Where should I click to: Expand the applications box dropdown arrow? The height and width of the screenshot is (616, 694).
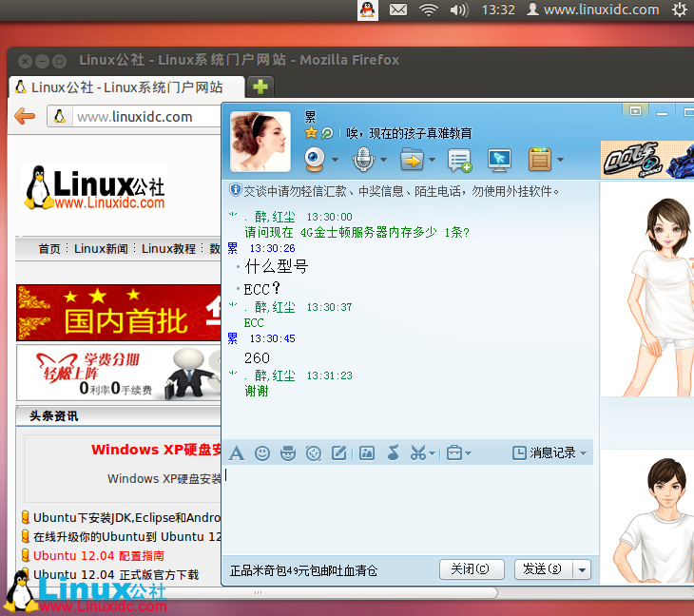pos(560,160)
